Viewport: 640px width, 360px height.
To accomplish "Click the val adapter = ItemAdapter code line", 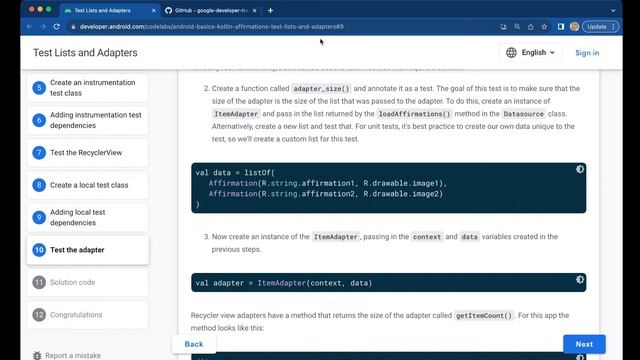I will pos(284,283).
